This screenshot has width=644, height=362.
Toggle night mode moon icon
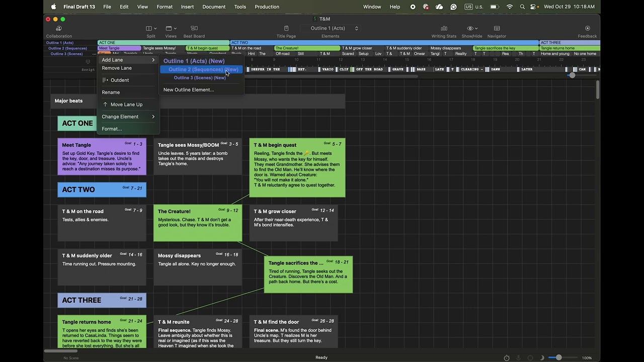click(542, 358)
